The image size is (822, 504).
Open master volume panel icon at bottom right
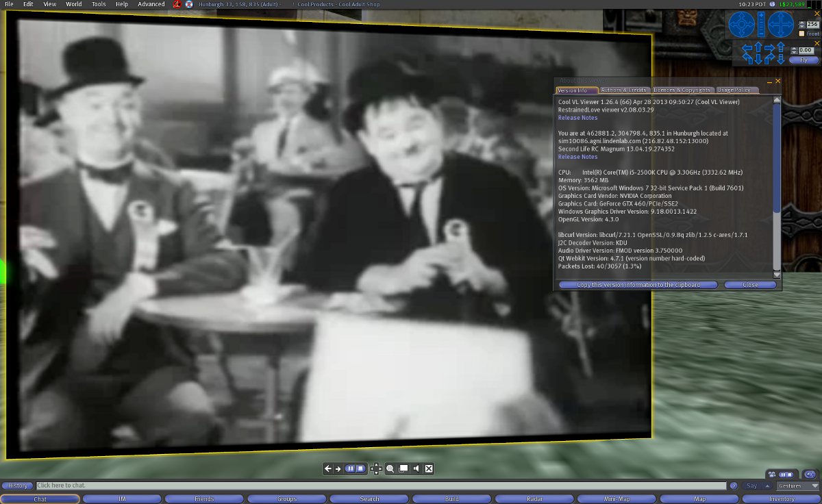point(810,475)
